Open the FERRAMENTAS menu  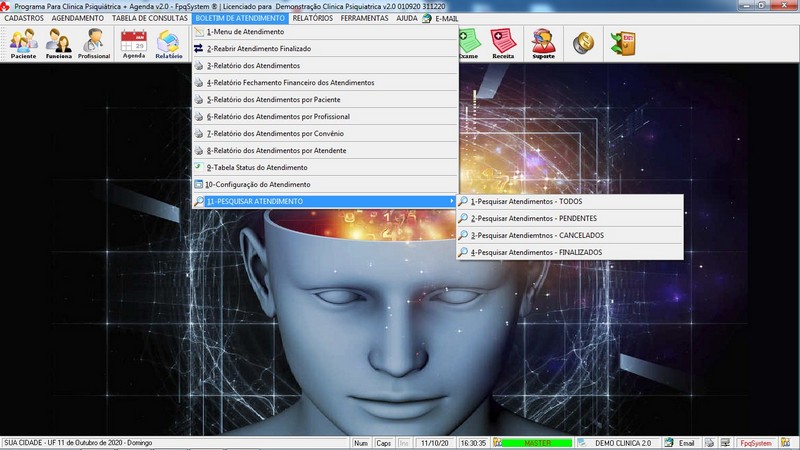[364, 18]
